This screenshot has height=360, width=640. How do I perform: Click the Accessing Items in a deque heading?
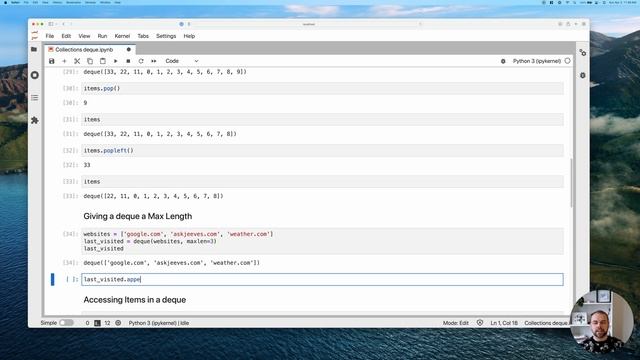pyautogui.click(x=135, y=300)
